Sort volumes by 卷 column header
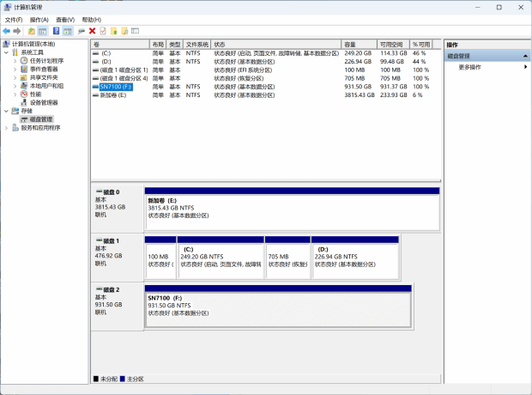The width and height of the screenshot is (532, 395). (120, 45)
